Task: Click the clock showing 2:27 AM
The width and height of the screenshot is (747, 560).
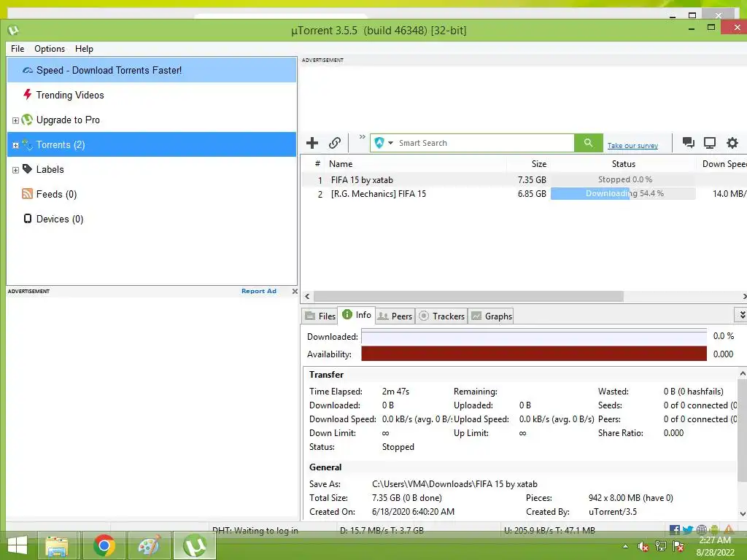Action: pos(715,540)
